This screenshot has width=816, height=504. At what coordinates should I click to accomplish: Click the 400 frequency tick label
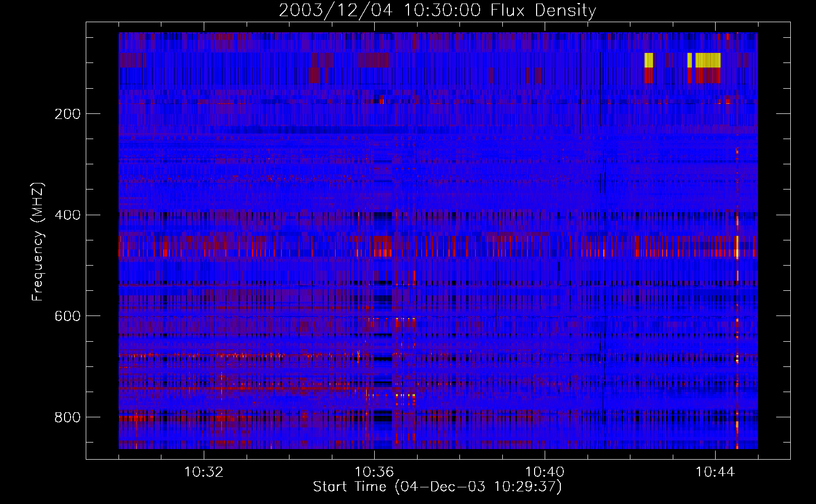point(68,215)
